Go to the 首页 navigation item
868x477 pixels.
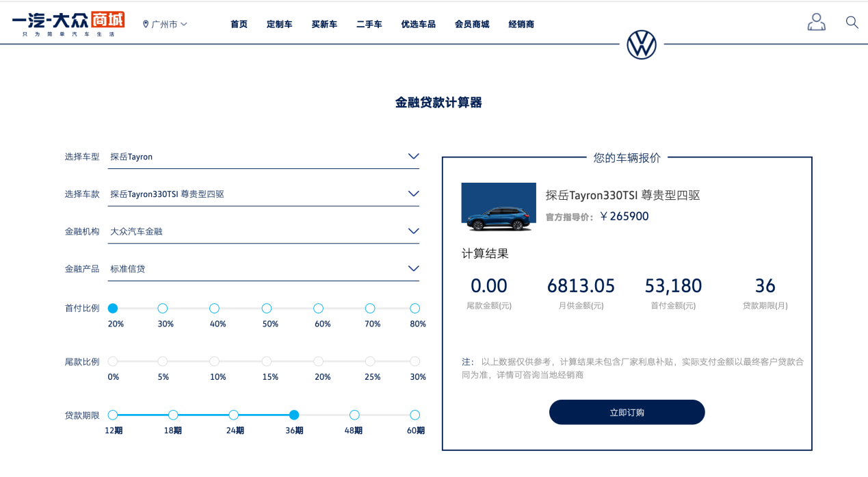[239, 24]
